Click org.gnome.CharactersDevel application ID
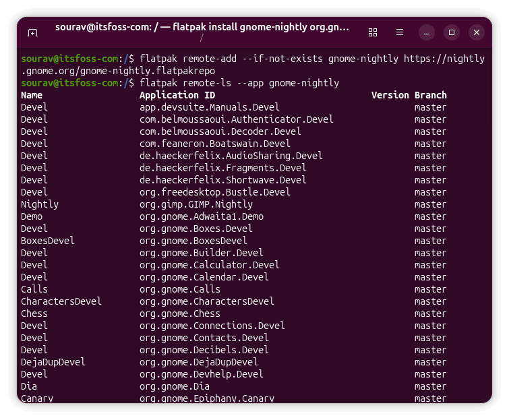 [207, 301]
